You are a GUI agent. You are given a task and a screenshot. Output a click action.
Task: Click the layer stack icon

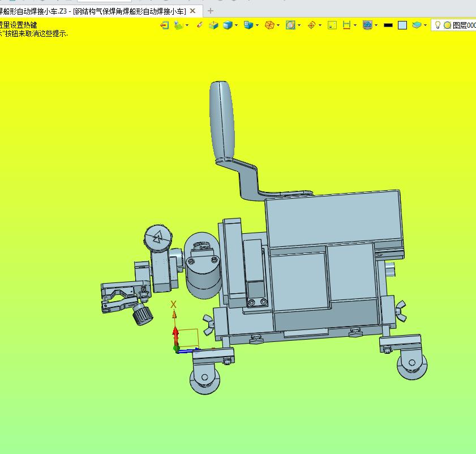coord(417,25)
